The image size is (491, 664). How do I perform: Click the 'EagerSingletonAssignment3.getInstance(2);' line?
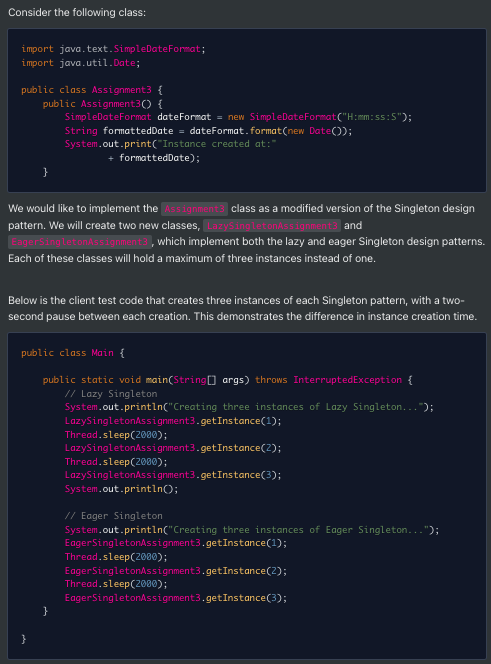[x=175, y=571]
